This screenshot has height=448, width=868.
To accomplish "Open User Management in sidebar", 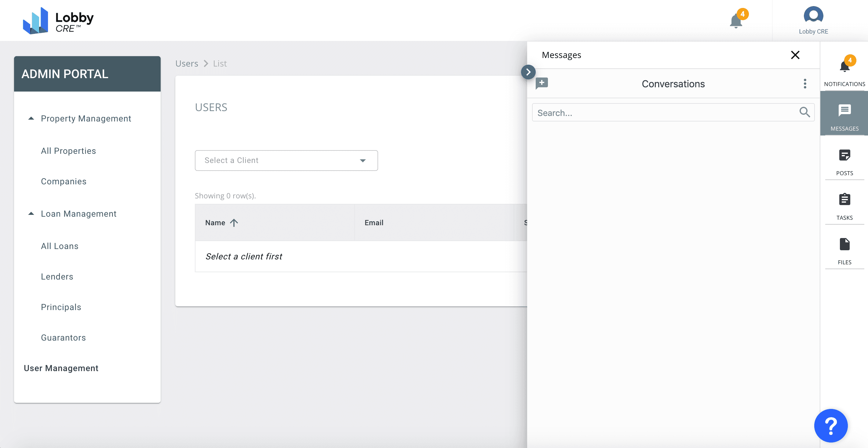I will [61, 368].
